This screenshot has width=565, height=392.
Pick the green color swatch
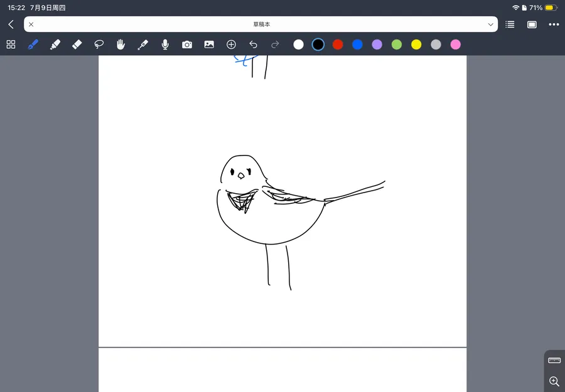click(x=397, y=45)
